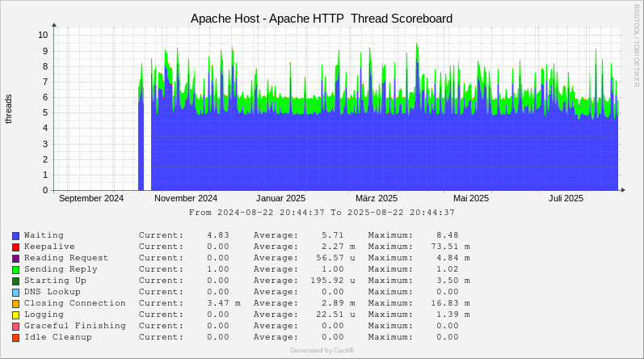Click the graph title Apache HTTP Thread Scoreboard

pyautogui.click(x=322, y=19)
